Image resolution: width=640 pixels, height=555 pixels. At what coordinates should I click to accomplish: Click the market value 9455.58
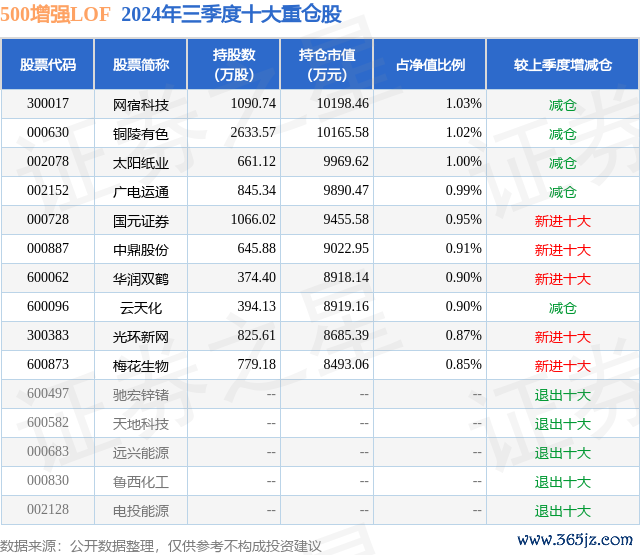(x=346, y=220)
